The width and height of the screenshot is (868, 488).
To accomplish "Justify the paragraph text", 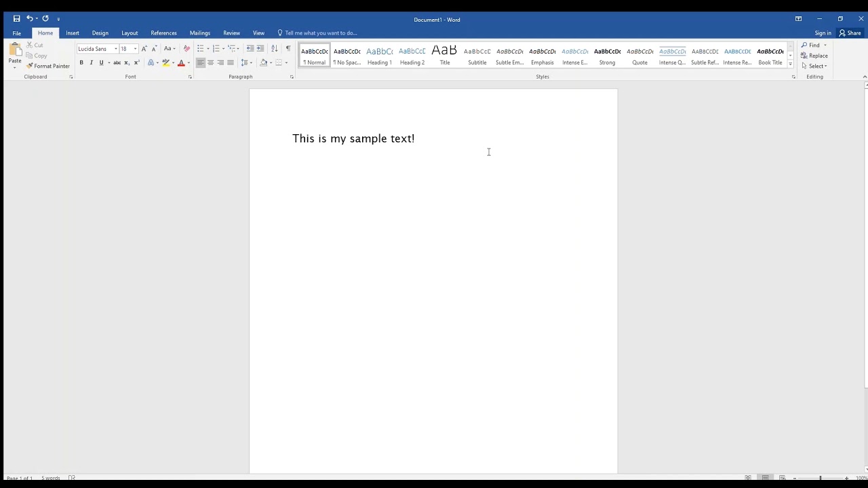I will pyautogui.click(x=231, y=63).
